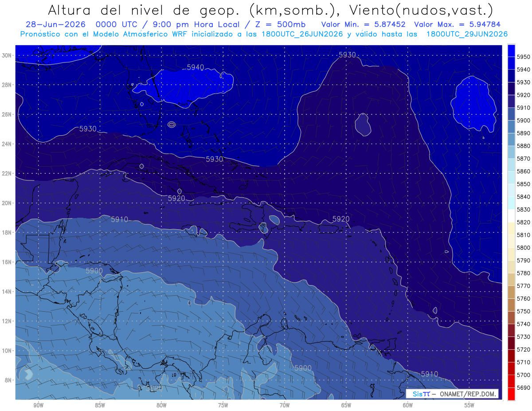
Task: Click the colorbar label 5730
Action: tap(523, 337)
